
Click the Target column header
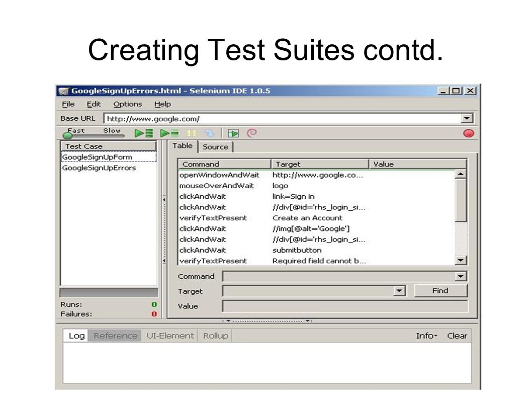point(320,164)
